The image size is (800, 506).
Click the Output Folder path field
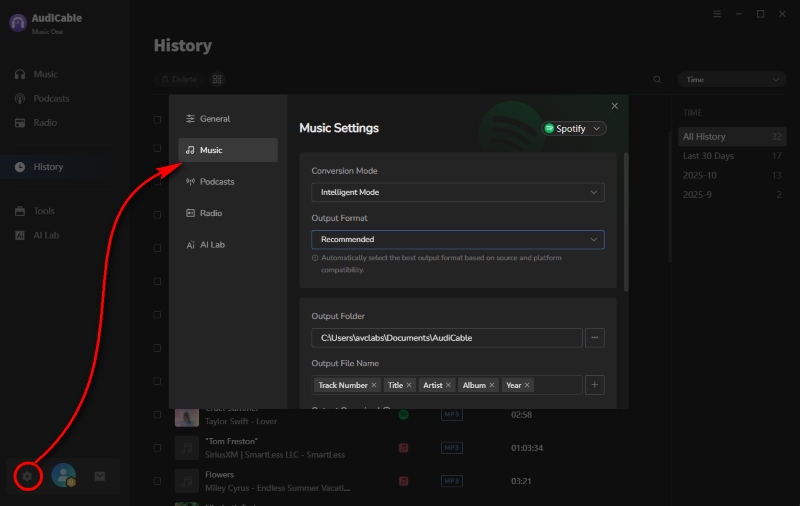click(446, 338)
